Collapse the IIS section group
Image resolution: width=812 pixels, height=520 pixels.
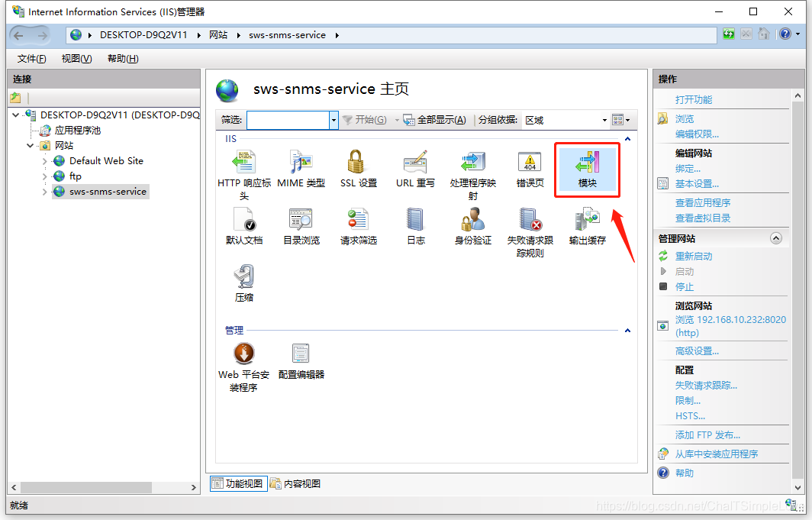coord(627,139)
